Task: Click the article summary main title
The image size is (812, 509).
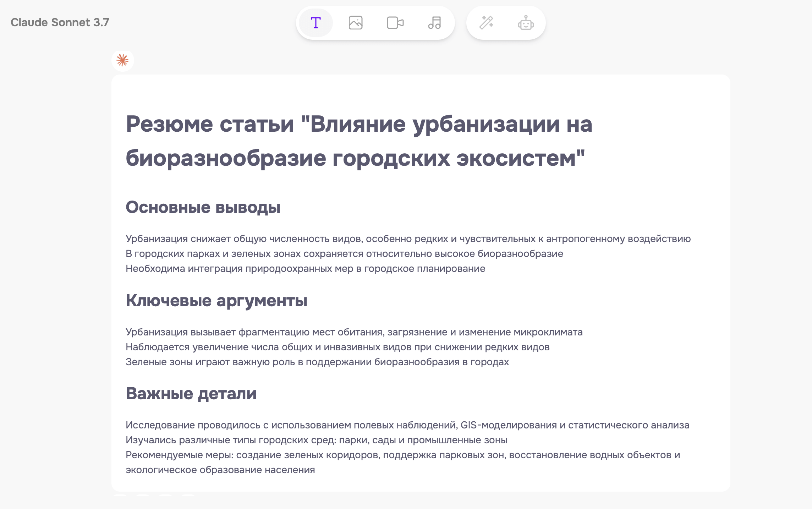Action: tap(358, 141)
